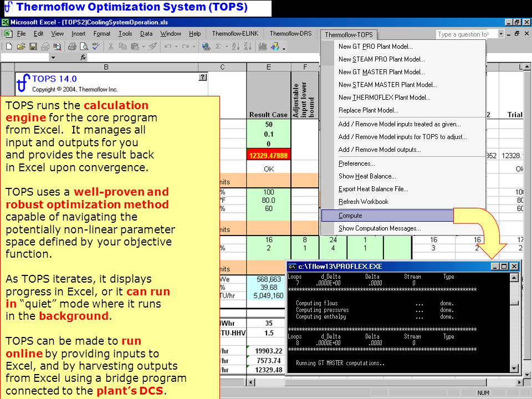Image resolution: width=532 pixels, height=399 pixels.
Task: Click the Cut scissors icon
Action: click(111, 47)
